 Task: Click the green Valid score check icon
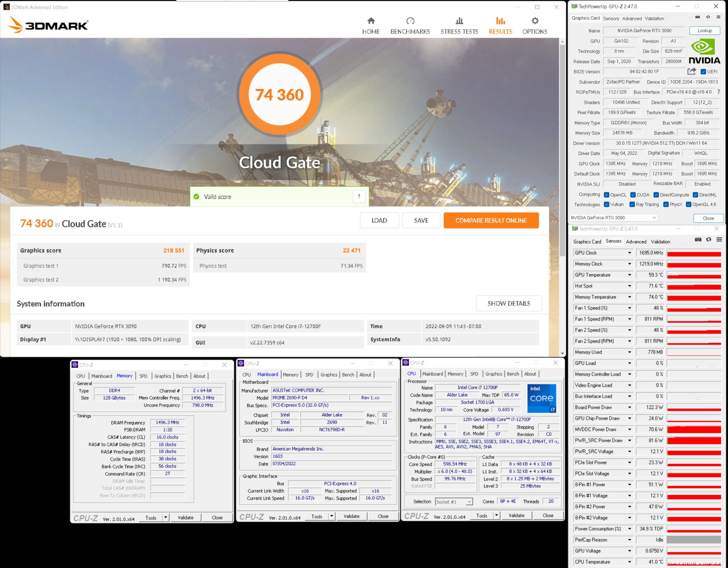point(196,197)
